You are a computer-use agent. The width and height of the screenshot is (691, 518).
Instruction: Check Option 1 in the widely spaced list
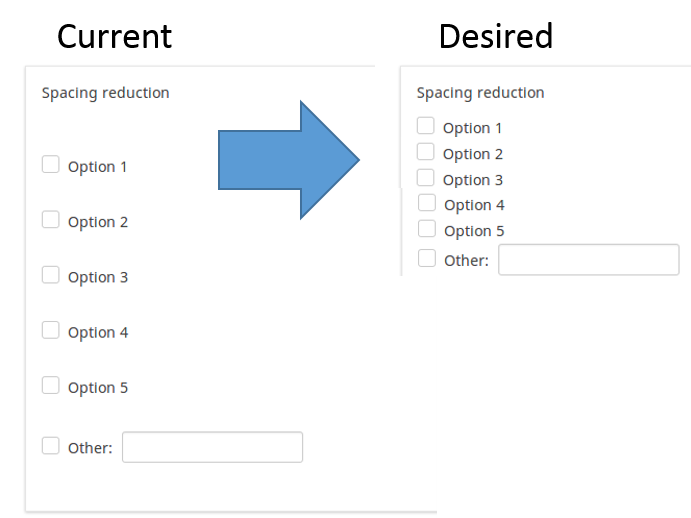click(x=51, y=165)
